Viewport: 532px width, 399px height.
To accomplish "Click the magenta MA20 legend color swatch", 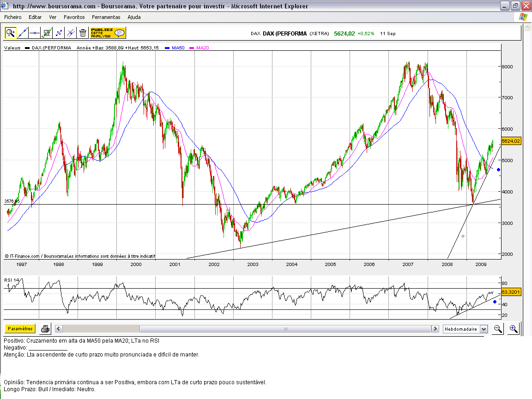I will [192, 48].
